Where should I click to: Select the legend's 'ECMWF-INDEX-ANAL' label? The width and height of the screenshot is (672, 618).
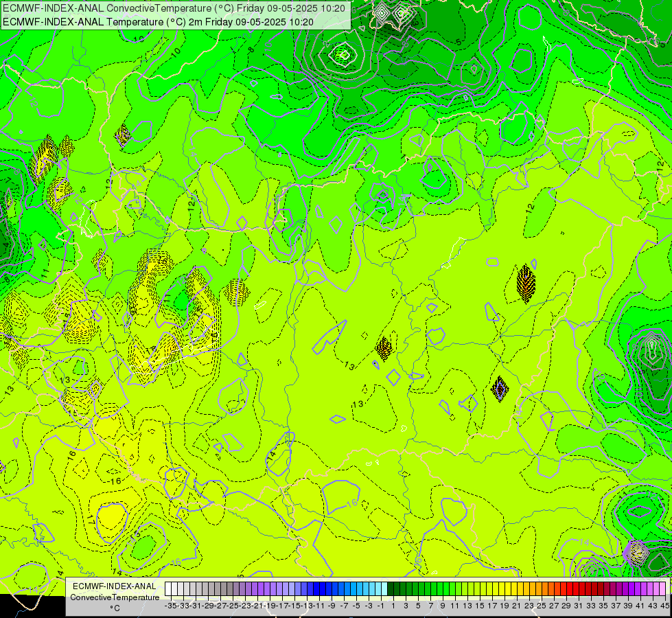(115, 586)
